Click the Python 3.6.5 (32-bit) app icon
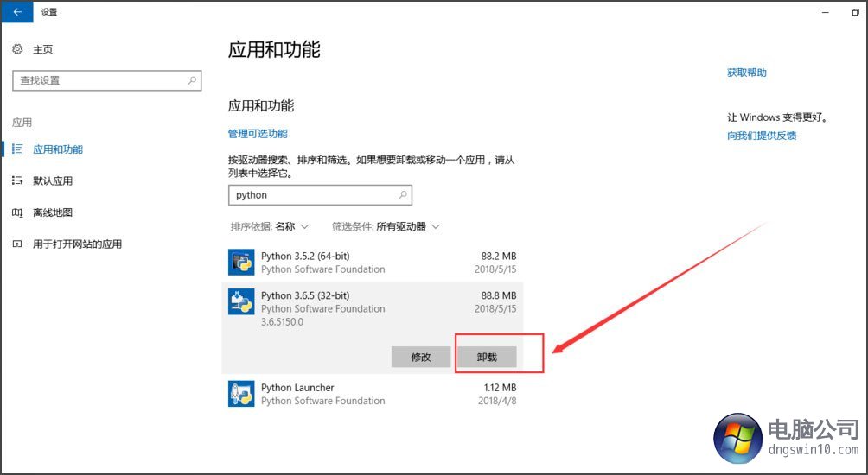This screenshot has width=868, height=475. (x=241, y=301)
